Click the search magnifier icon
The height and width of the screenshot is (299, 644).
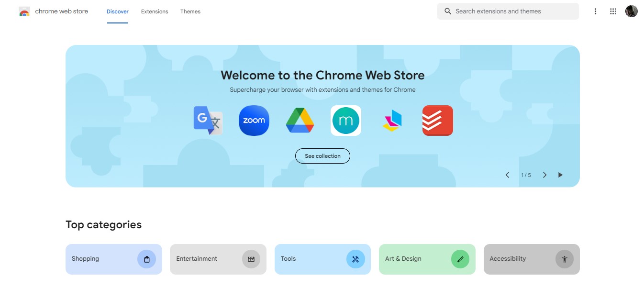[448, 11]
